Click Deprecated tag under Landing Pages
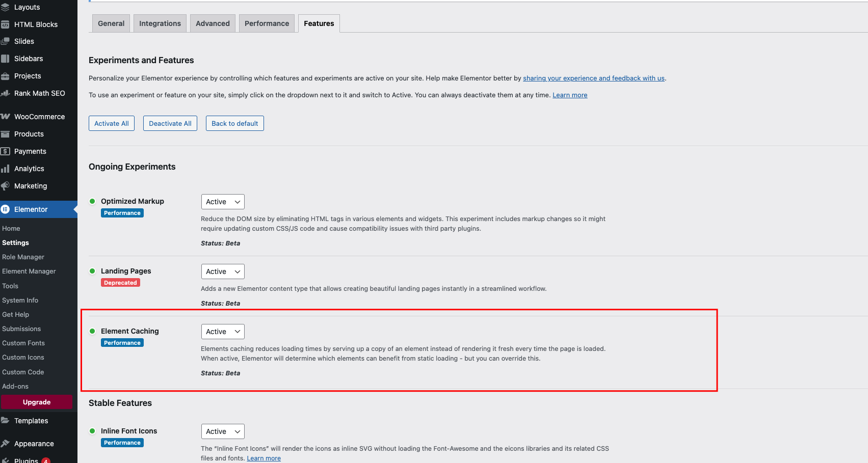 (120, 283)
